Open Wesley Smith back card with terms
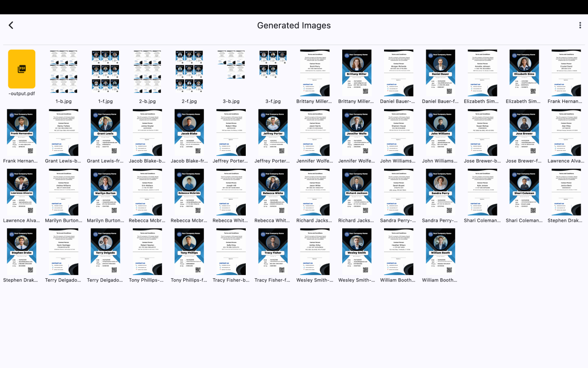 tap(315, 252)
